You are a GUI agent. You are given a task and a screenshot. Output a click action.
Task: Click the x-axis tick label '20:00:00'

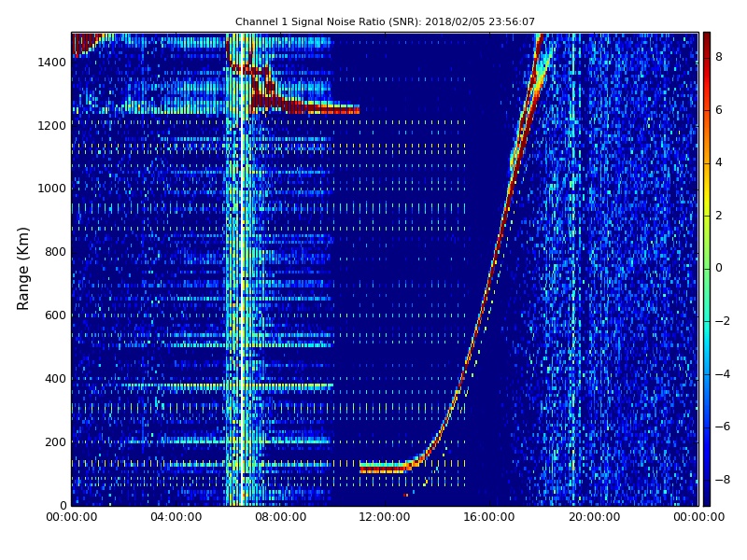point(594,517)
